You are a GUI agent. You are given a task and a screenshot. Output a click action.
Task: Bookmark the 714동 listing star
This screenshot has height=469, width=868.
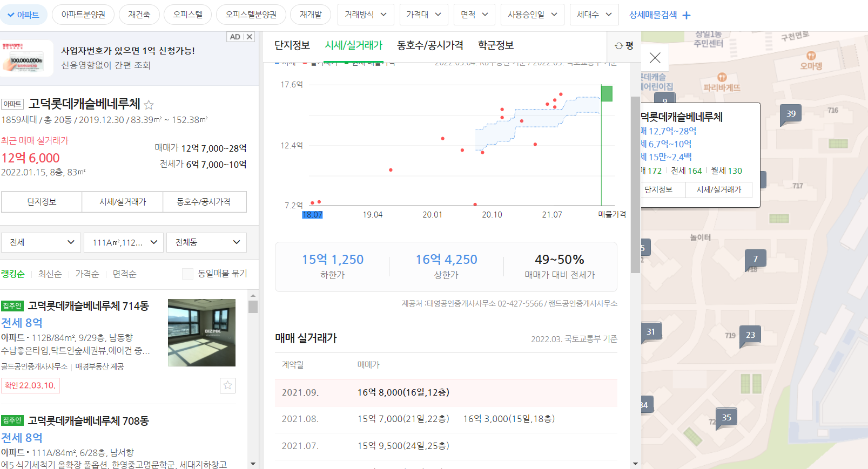pos(227,385)
